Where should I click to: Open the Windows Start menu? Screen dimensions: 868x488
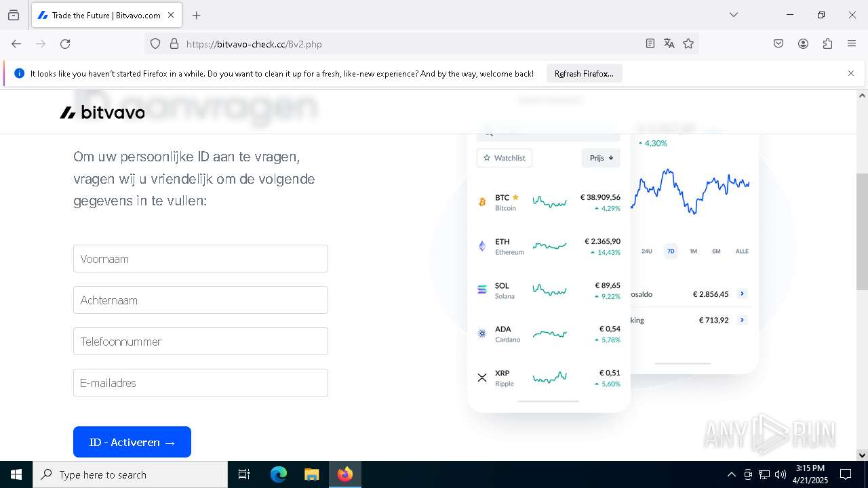tap(16, 474)
